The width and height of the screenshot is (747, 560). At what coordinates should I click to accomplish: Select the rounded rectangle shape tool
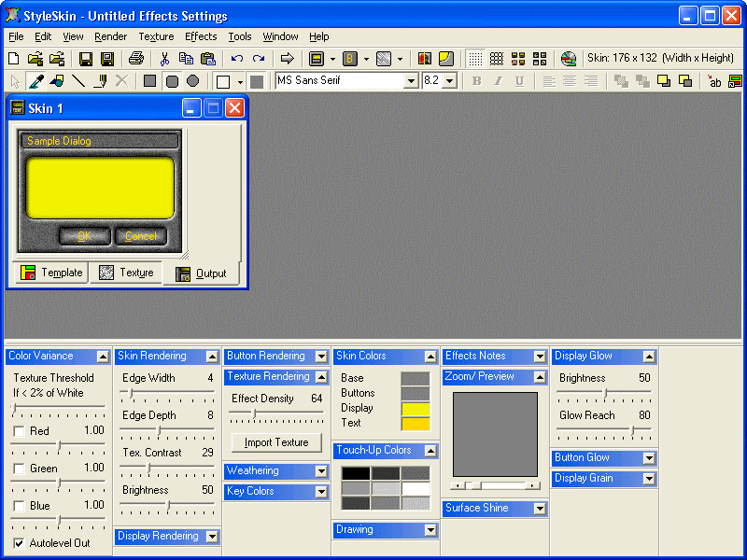(x=172, y=81)
